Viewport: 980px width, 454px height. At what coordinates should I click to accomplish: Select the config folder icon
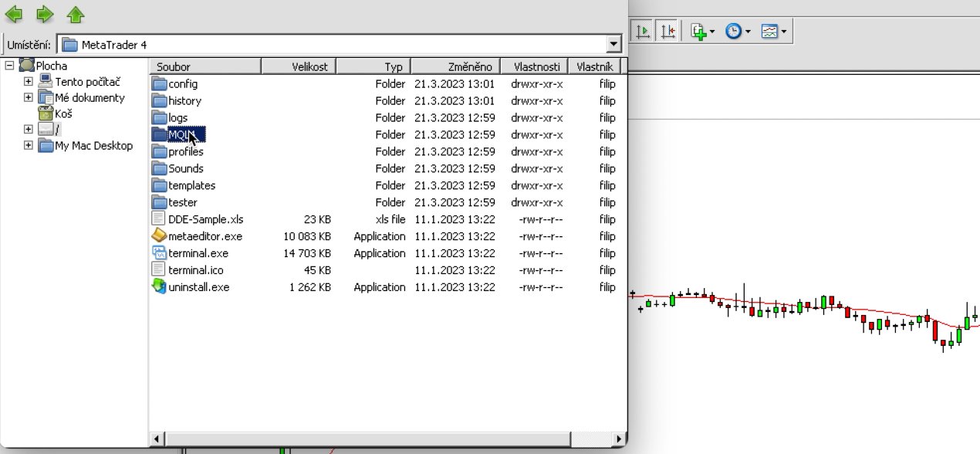tap(159, 83)
